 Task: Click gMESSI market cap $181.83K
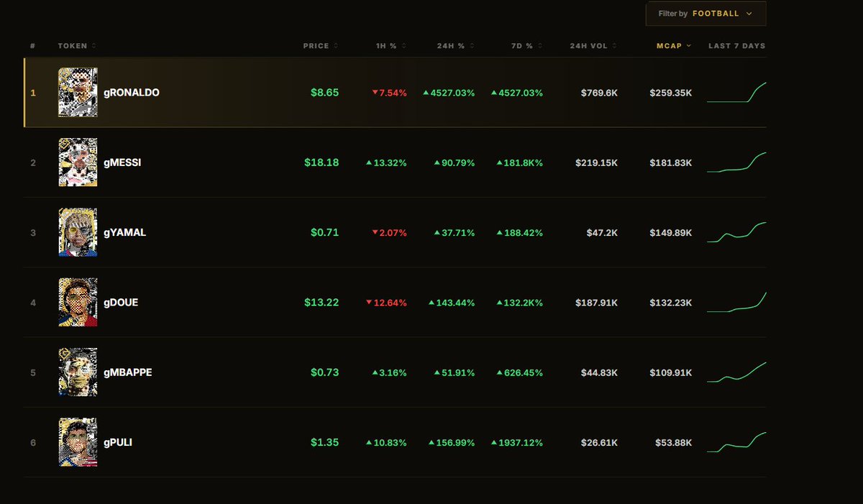[671, 163]
